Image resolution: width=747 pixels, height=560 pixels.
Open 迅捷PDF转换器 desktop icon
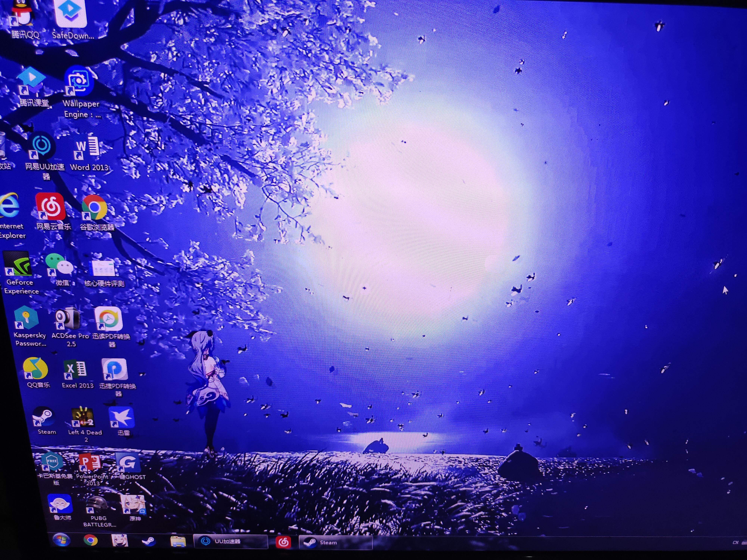[114, 369]
